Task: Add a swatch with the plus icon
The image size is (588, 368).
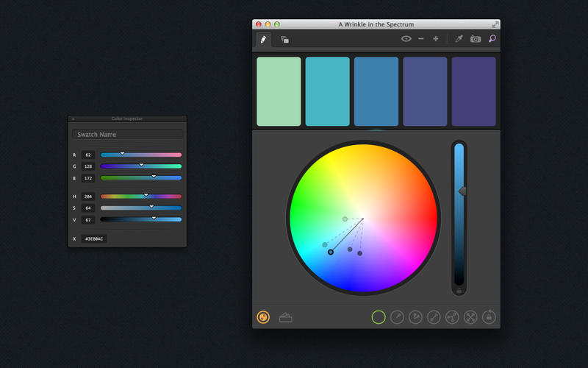Action: [x=435, y=39]
